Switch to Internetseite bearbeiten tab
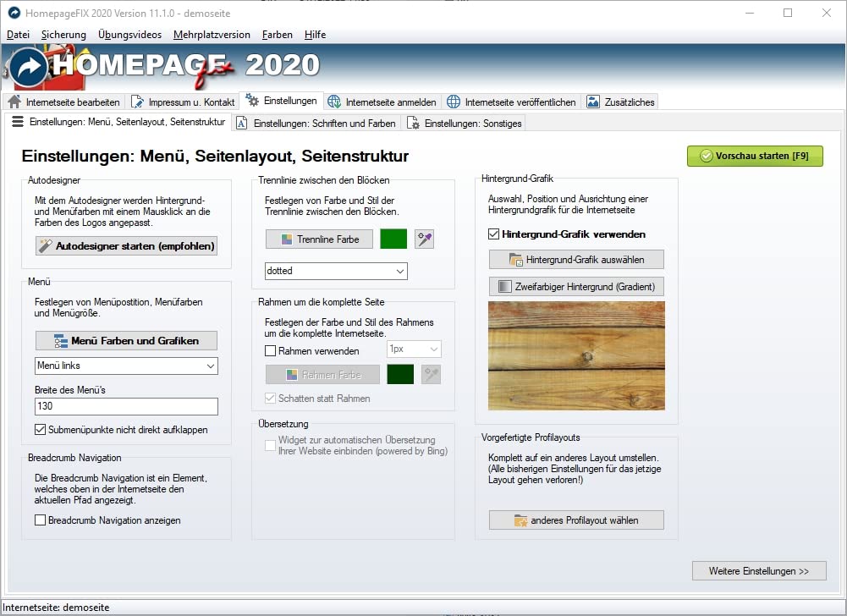Image resolution: width=847 pixels, height=616 pixels. tap(64, 102)
